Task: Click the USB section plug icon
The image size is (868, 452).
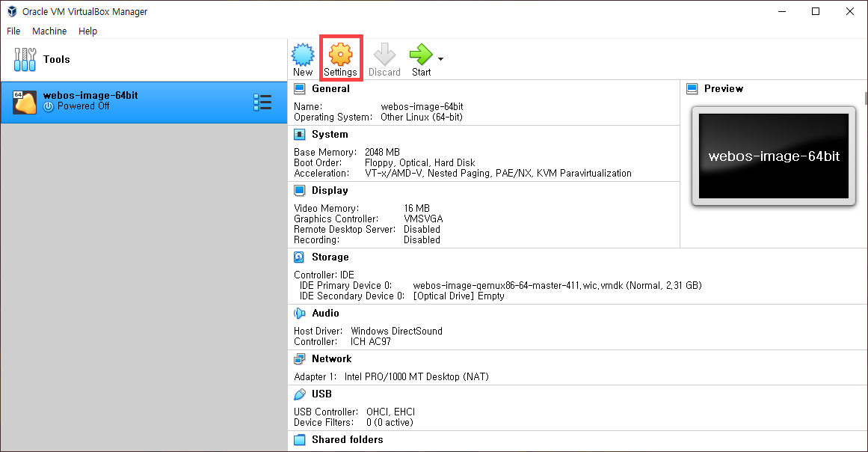Action: 300,394
